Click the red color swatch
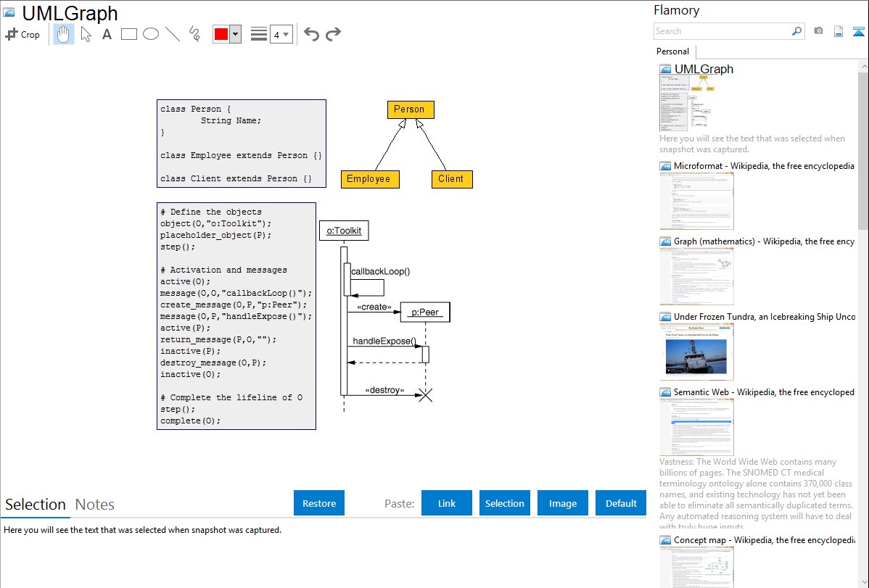The height and width of the screenshot is (588, 869). tap(221, 34)
